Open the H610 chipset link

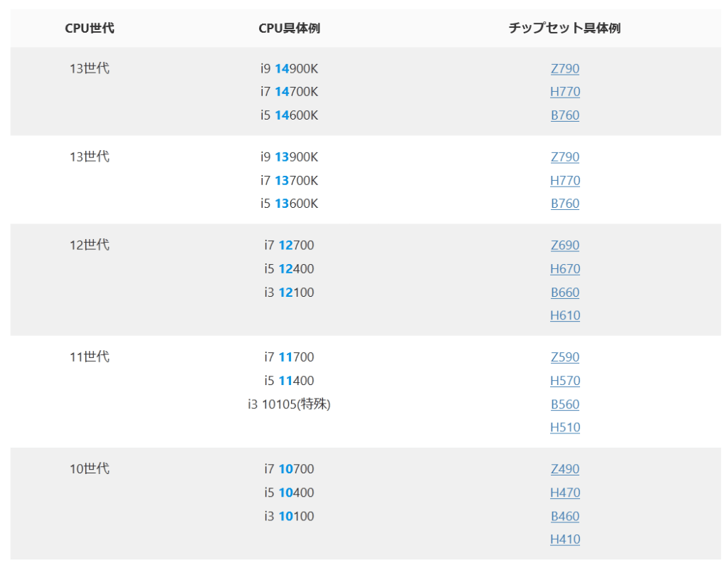tap(565, 315)
